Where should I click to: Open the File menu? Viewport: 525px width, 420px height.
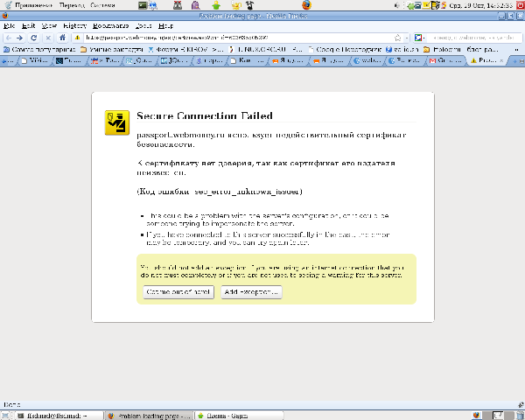[9, 26]
